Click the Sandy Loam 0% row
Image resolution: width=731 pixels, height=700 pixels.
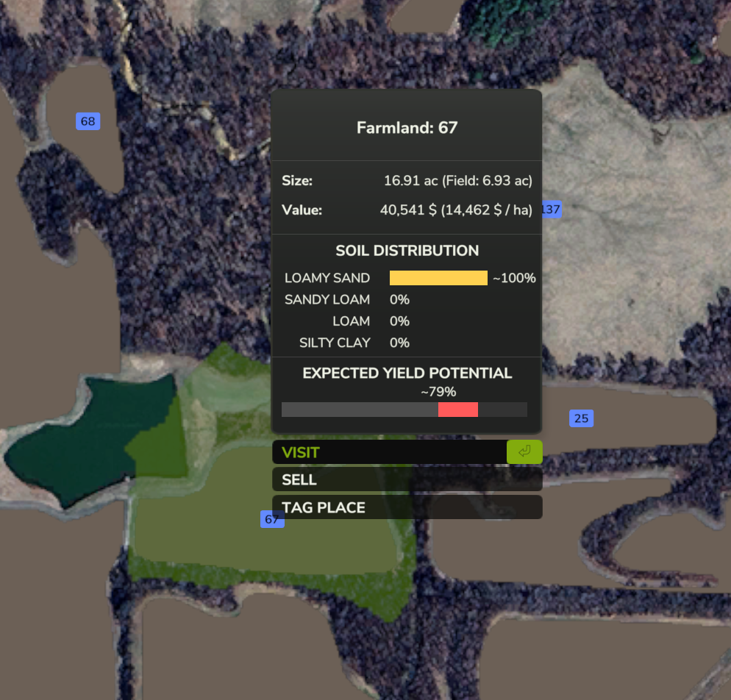tap(347, 300)
